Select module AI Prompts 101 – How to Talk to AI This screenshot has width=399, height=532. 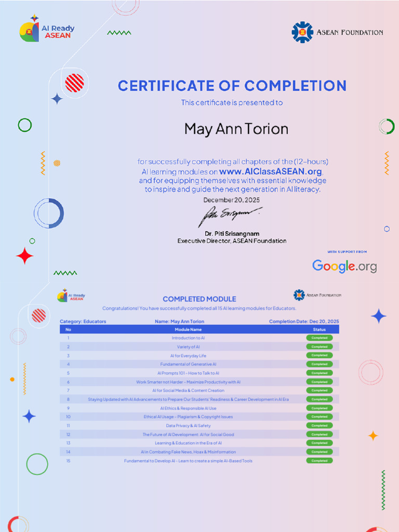[x=188, y=373]
